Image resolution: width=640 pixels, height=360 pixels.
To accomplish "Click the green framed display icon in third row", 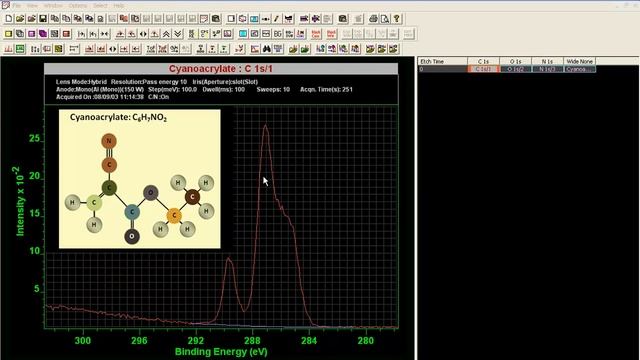I will point(20,49).
